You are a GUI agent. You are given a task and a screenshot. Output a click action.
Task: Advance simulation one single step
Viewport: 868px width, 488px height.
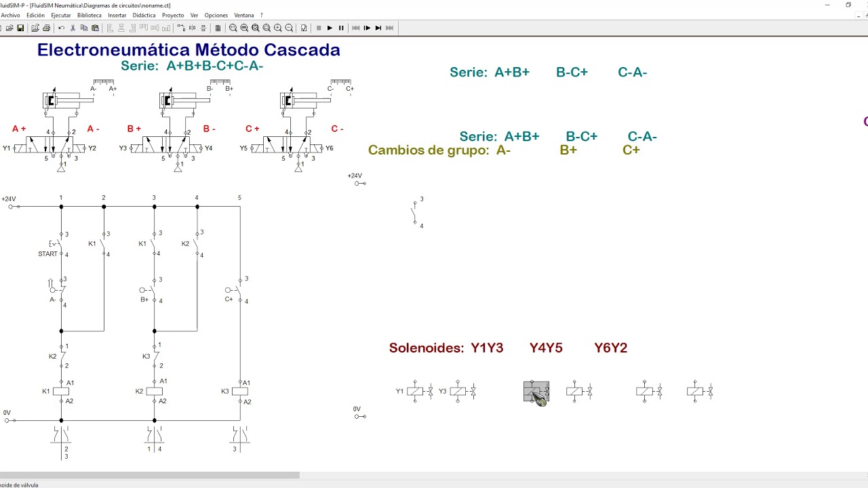click(367, 28)
